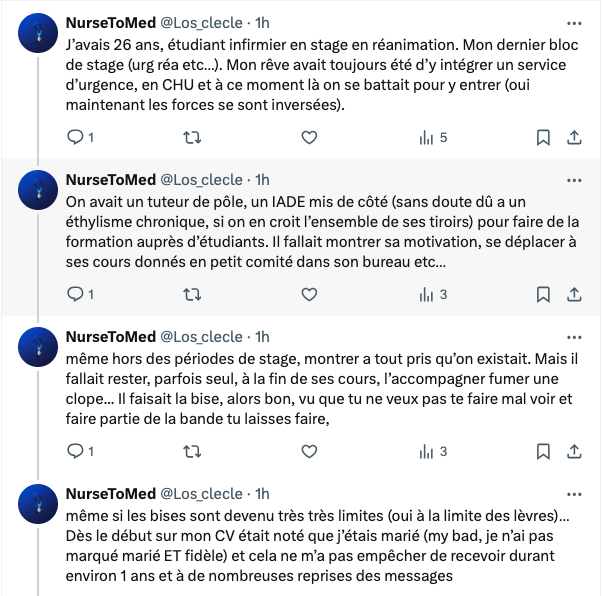Screen dimensions: 602x596
Task: Reply to the first tweet about réanimation
Action: 74,137
